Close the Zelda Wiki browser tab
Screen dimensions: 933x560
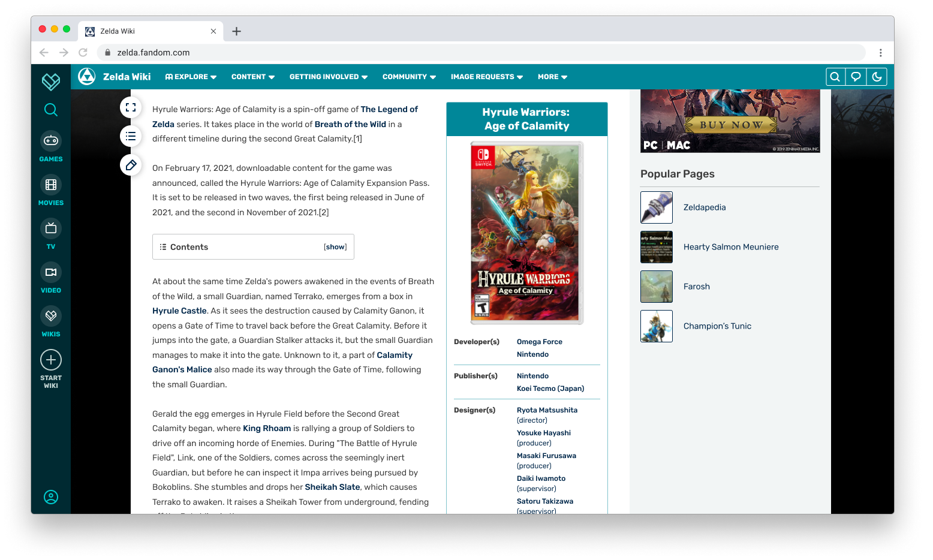[x=213, y=31]
